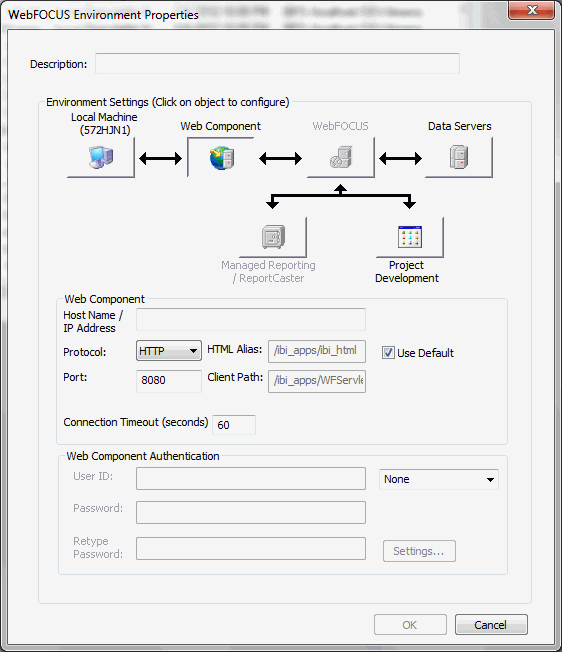The width and height of the screenshot is (562, 652).
Task: Click the 'Data Servers' label
Action: [x=460, y=126]
